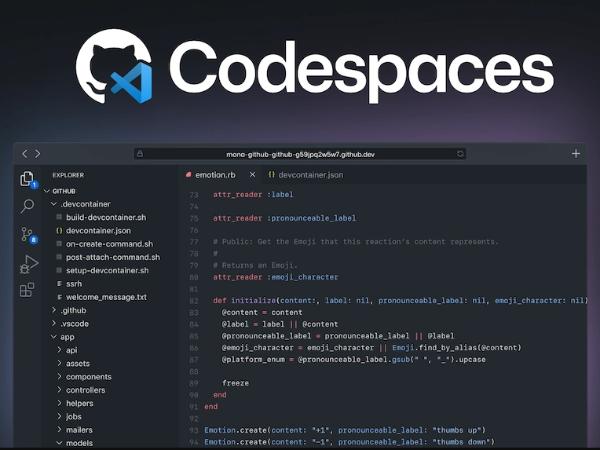Click the '@platform_enum' assignment line
This screenshot has height=450, width=600.
(354, 359)
